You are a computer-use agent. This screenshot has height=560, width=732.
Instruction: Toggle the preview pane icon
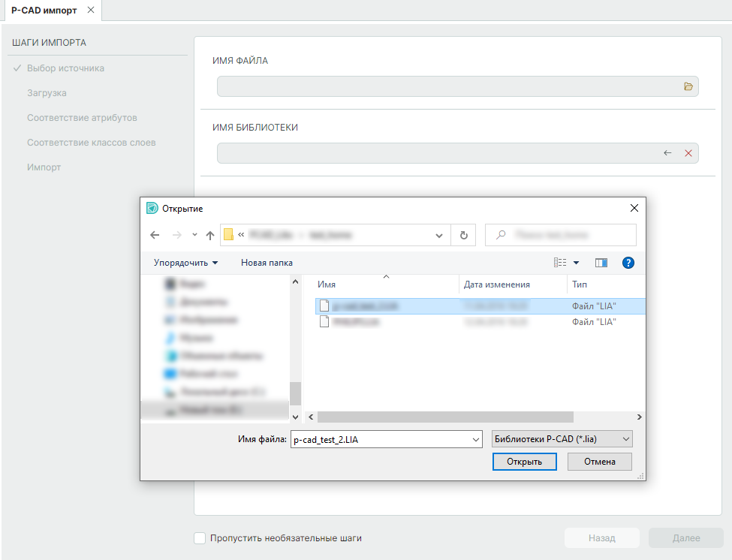click(601, 263)
